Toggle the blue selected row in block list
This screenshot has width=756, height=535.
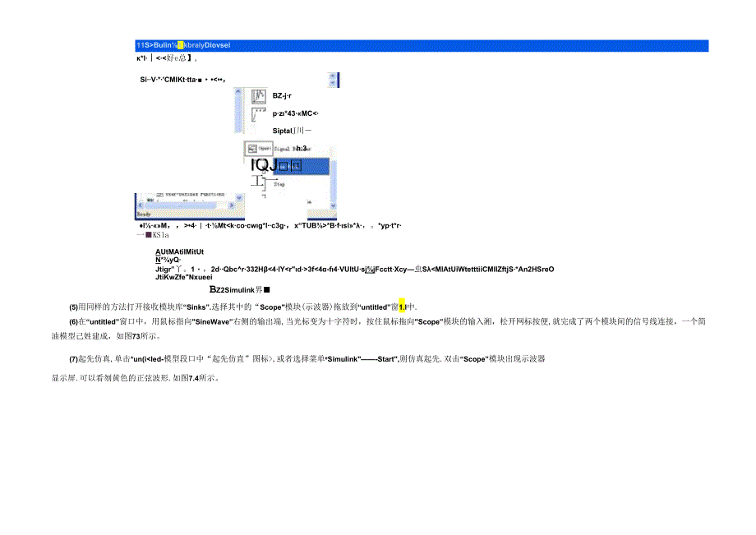coord(297,166)
